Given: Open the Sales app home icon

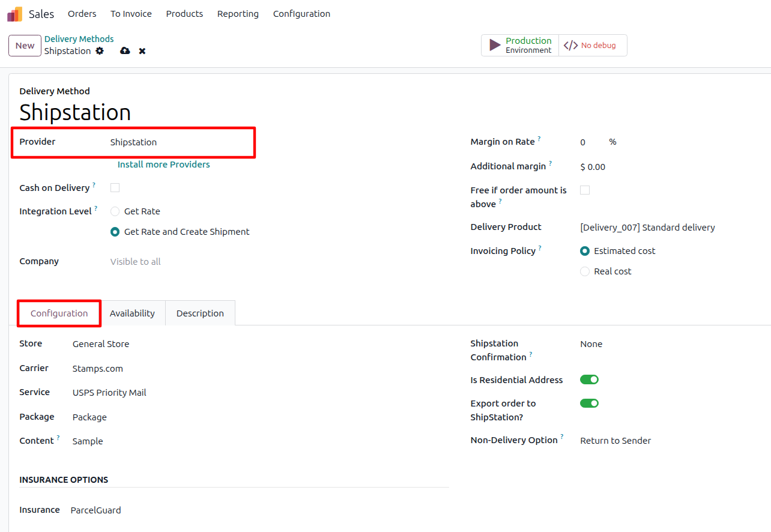Looking at the screenshot, I should (15, 14).
